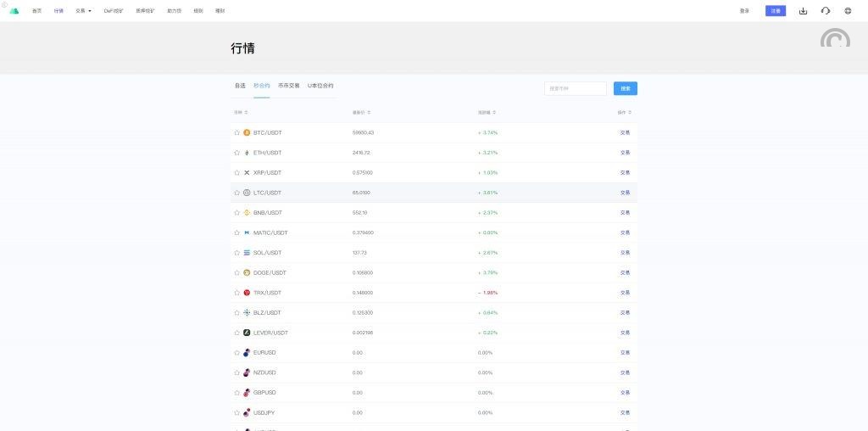868x431 pixels.
Task: Click the EURUSD currency pair icon
Action: 247,352
